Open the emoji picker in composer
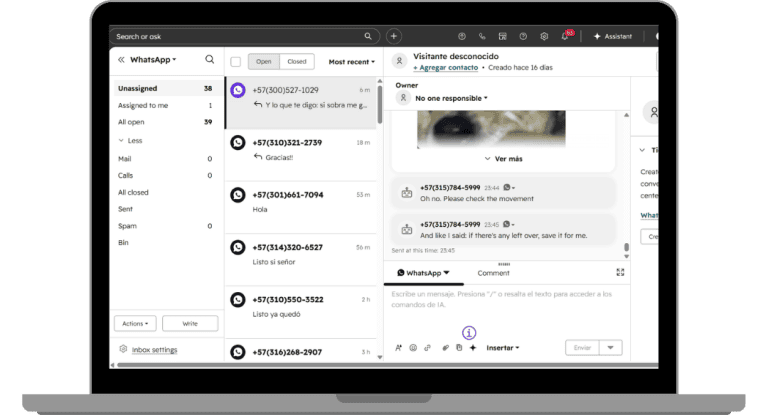This screenshot has width=768, height=415. (x=413, y=348)
